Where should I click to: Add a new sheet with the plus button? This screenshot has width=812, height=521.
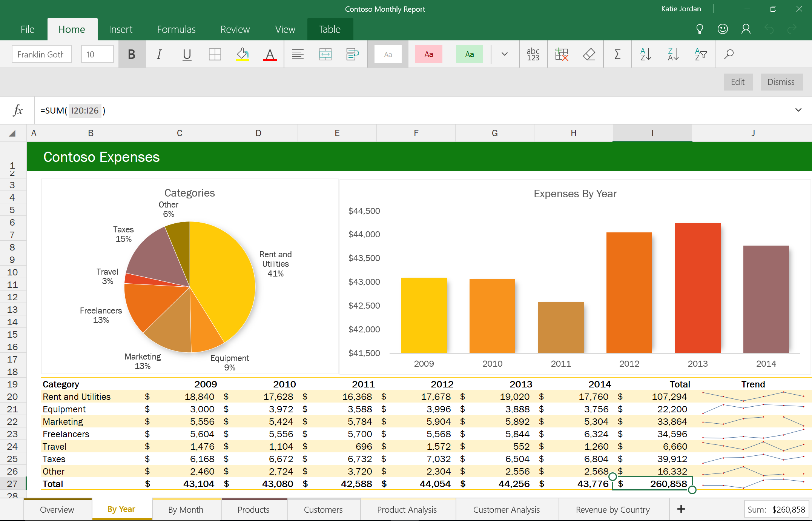681,509
